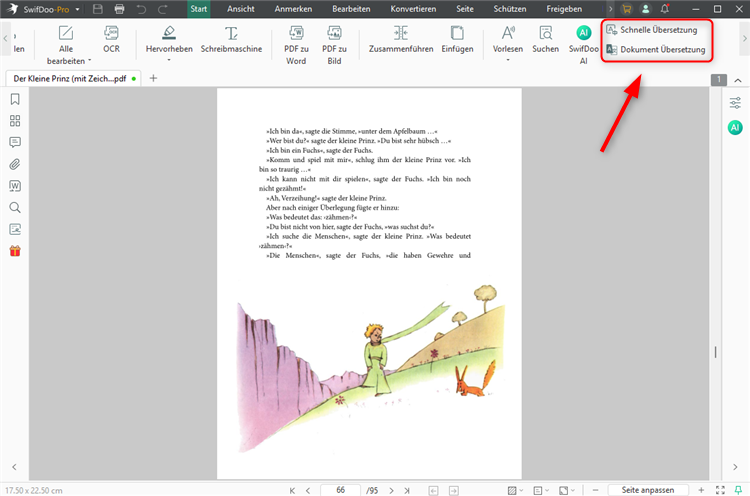Toggle the green pin icon in status bar
This screenshot has height=496, width=750.
739,490
